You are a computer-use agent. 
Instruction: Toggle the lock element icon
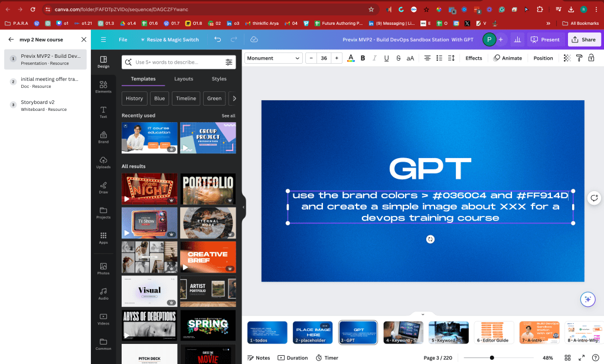click(x=591, y=58)
